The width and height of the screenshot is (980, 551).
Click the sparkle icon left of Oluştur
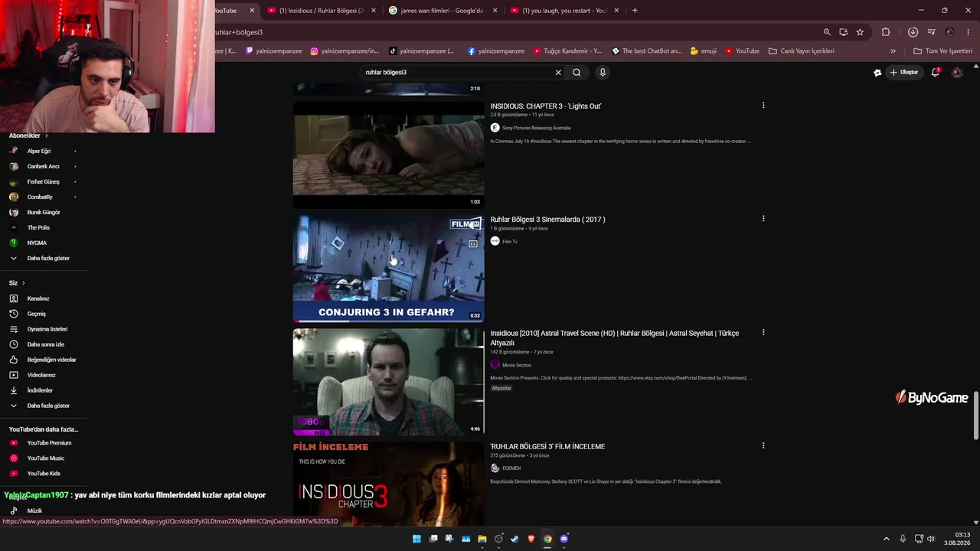(x=877, y=73)
